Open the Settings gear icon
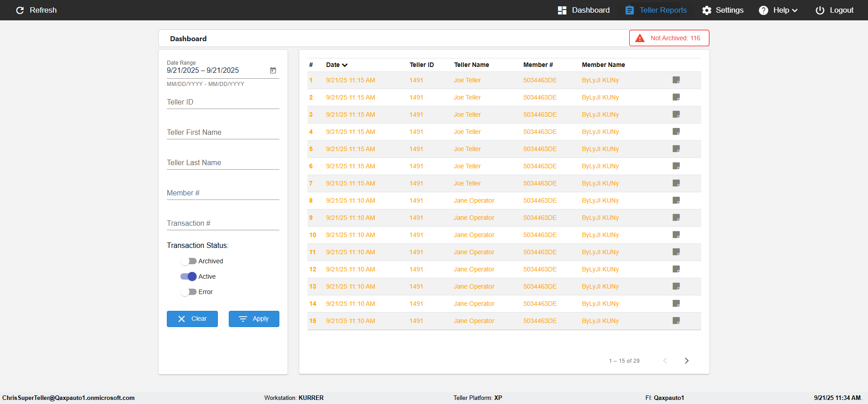 click(x=707, y=10)
